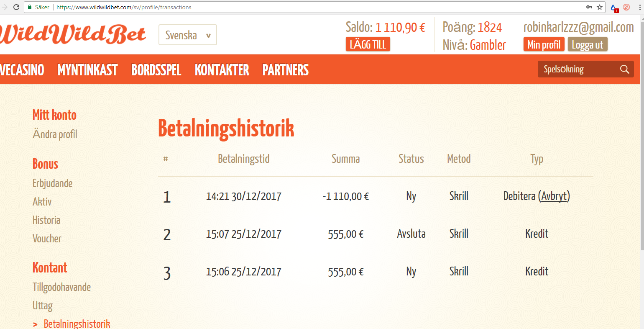
Task: Click the -1 110,00 € amount cell
Action: pos(346,196)
